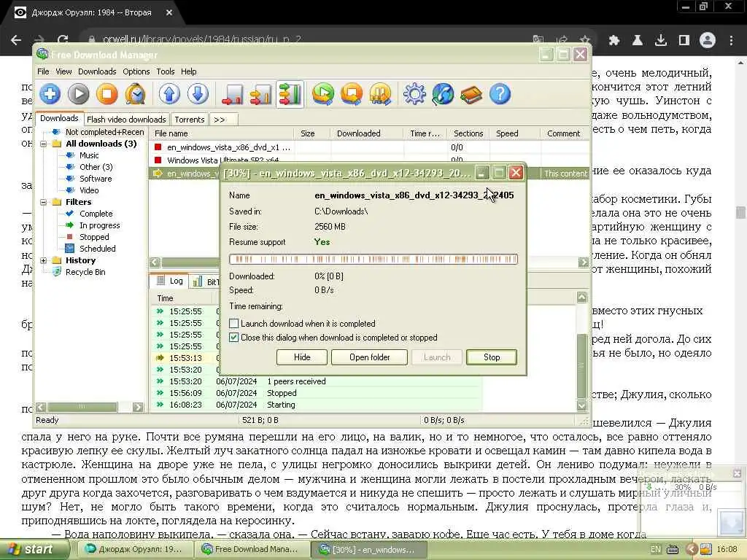Select the medium traffic mode icon
The width and height of the screenshot is (747, 560).
260,94
